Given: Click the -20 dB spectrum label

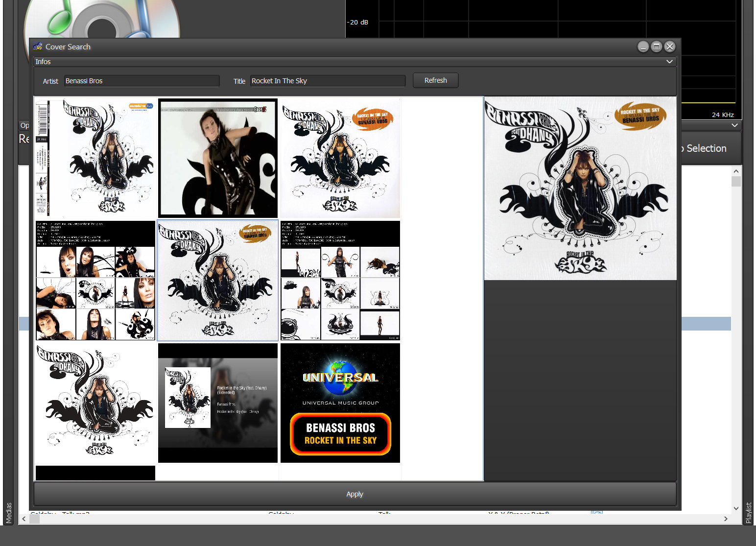Looking at the screenshot, I should coord(358,22).
